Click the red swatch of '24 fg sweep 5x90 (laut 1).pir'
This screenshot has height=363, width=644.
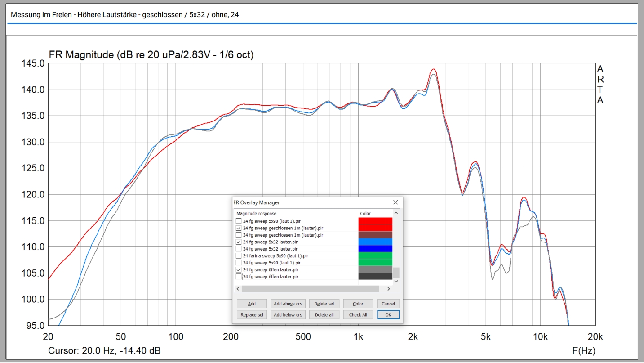tap(375, 221)
